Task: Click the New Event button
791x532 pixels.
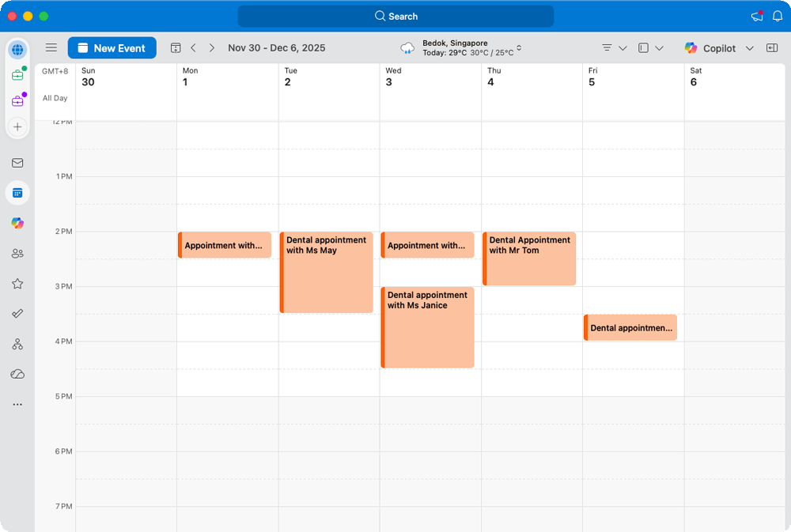Action: coord(112,47)
